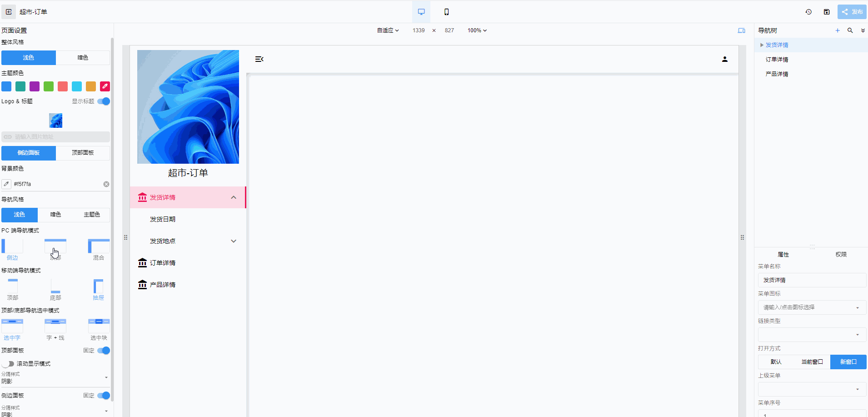Viewport: 868px width, 417px height.
Task: Collapse sidebar with hamburger menu icon
Action: pos(259,59)
